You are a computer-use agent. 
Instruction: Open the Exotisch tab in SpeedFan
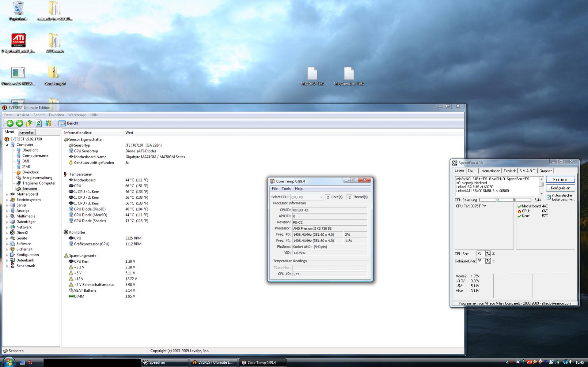tap(510, 171)
